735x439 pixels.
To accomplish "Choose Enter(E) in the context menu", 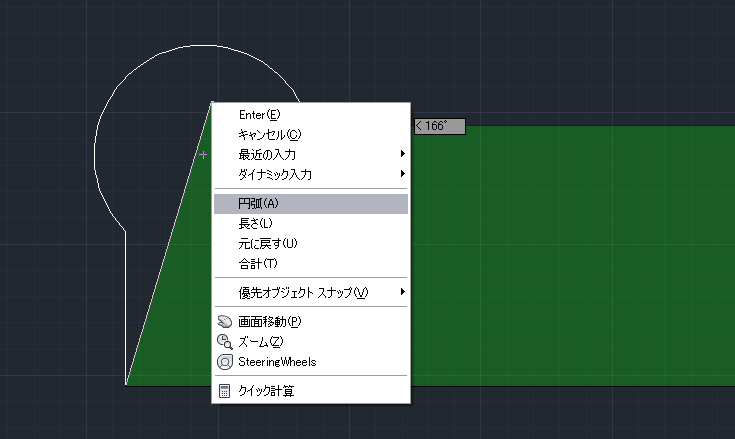I will click(x=311, y=115).
